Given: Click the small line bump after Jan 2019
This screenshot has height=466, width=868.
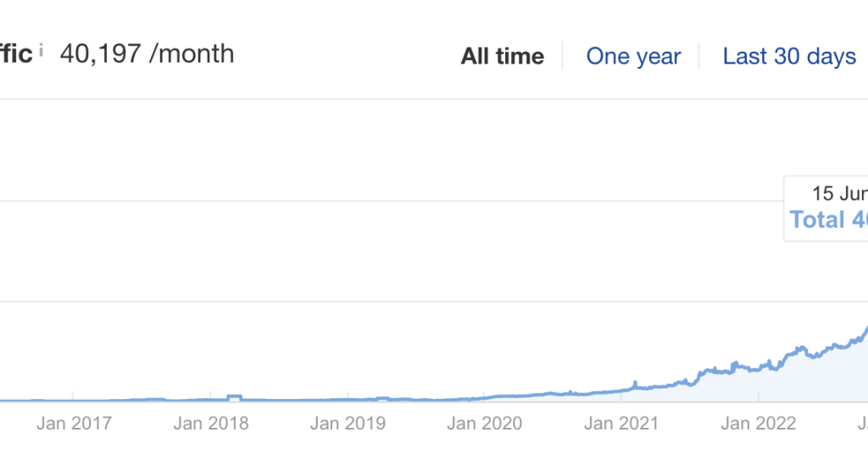Looking at the screenshot, I should [381, 397].
